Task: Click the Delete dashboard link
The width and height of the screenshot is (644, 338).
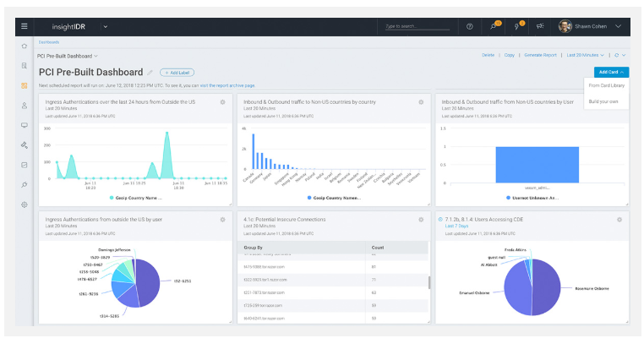Action: click(x=488, y=55)
